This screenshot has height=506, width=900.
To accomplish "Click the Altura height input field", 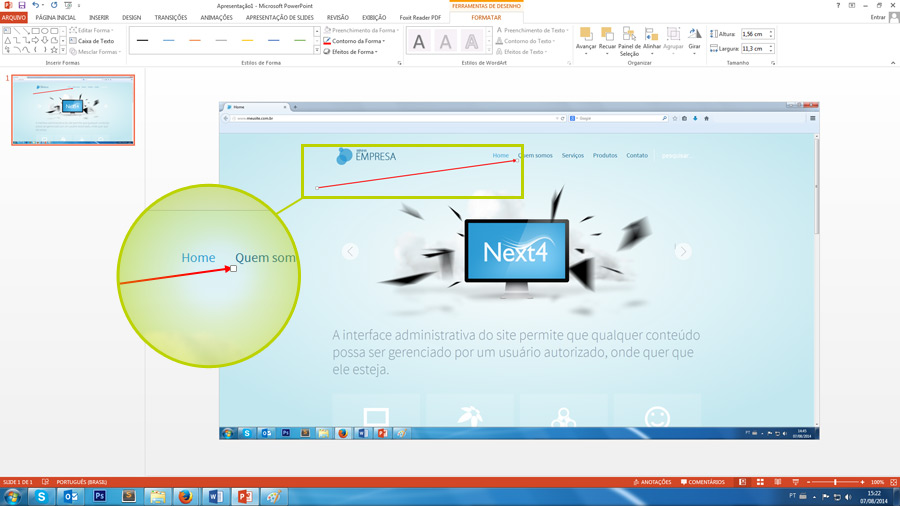I will (x=754, y=34).
